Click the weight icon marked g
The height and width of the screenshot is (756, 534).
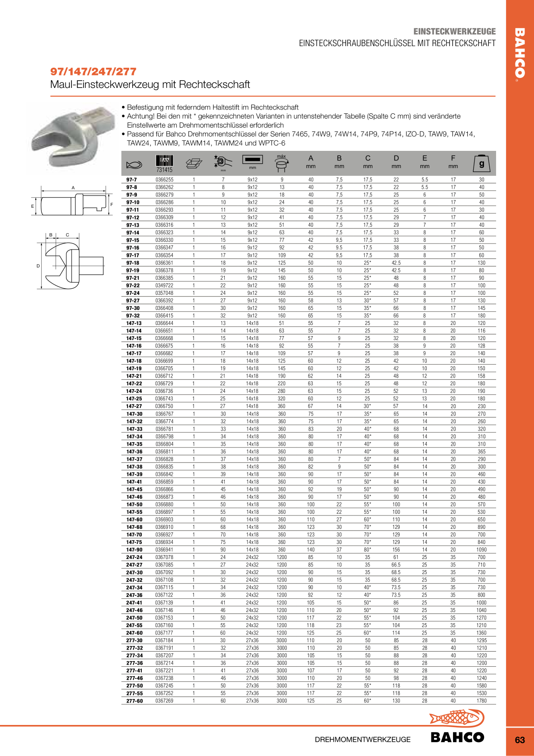(481, 163)
